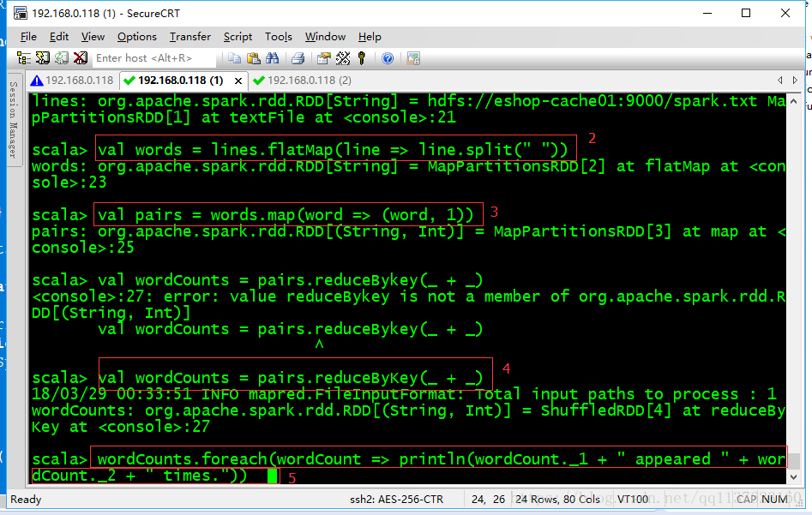
Task: Open the Window menu
Action: pos(325,37)
